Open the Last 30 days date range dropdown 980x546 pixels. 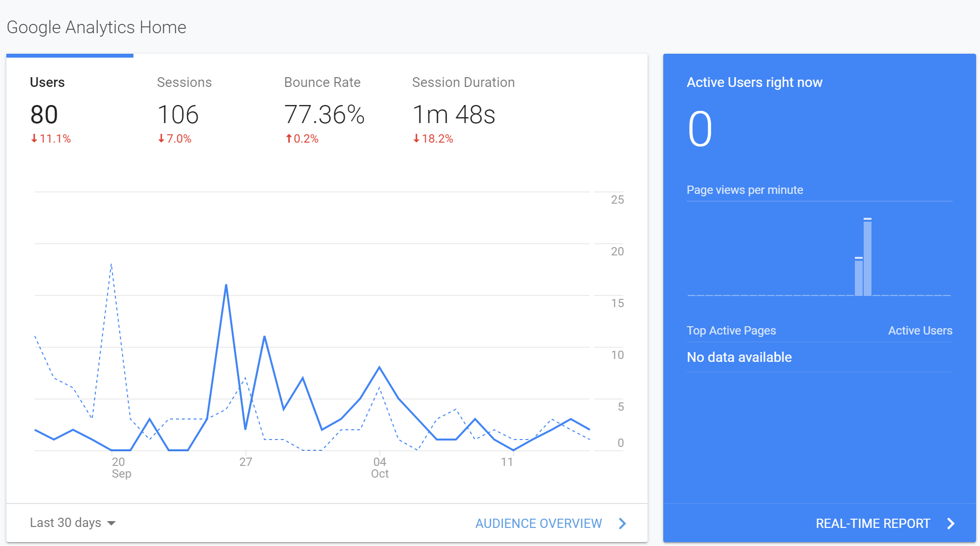click(73, 523)
